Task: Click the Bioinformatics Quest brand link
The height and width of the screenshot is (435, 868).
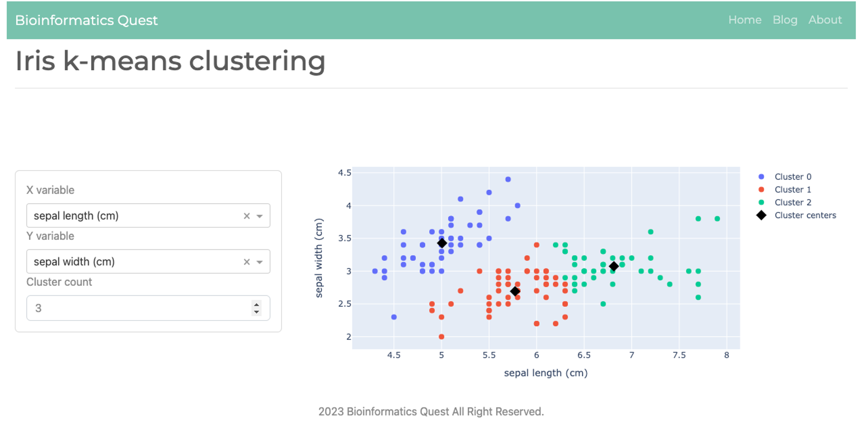Action: point(86,20)
